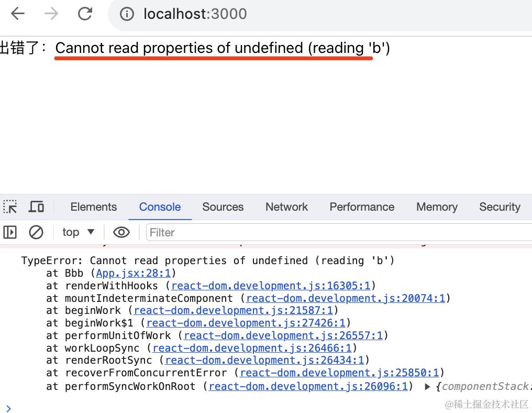Click the localhost:3000 address bar
This screenshot has height=413, width=532.
click(x=195, y=14)
